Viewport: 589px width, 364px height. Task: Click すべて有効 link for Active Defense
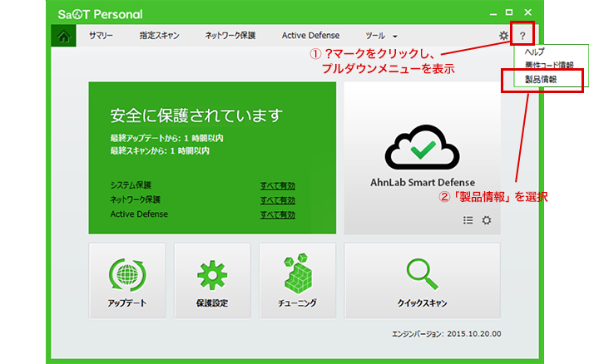(x=278, y=214)
